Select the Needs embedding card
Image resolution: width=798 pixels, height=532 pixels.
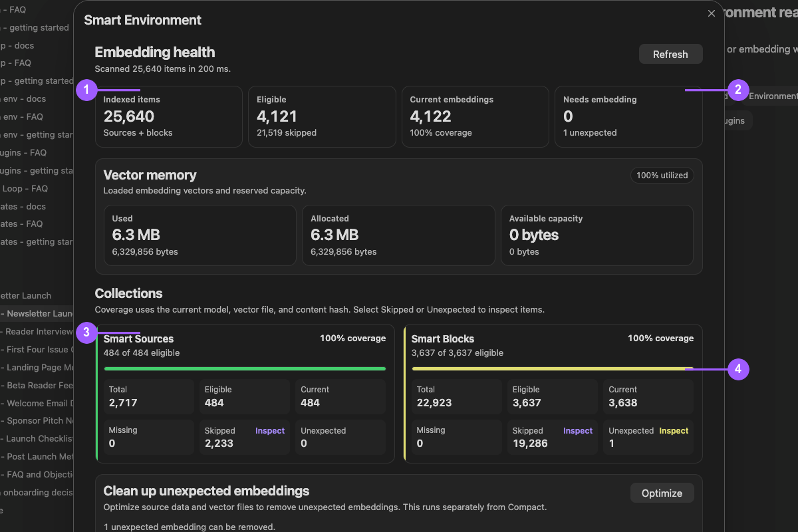tap(628, 116)
